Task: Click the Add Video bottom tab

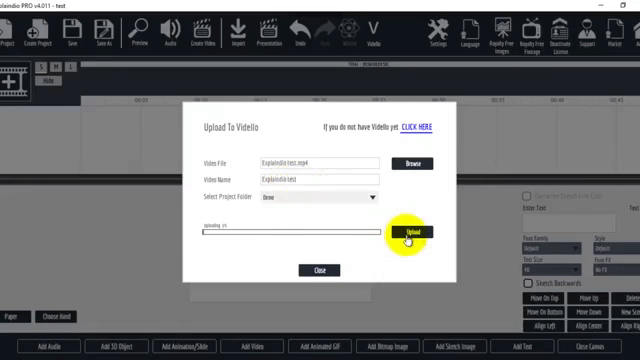Action: (x=252, y=347)
